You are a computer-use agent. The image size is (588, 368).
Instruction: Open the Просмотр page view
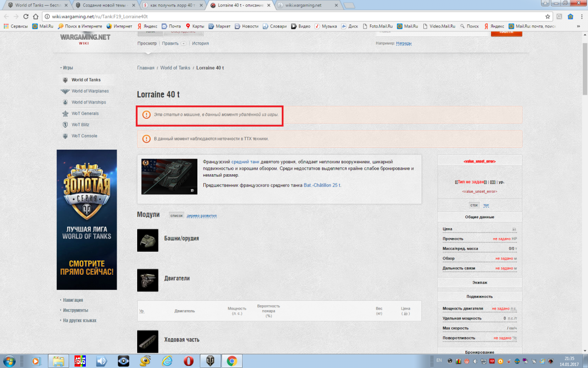(147, 43)
